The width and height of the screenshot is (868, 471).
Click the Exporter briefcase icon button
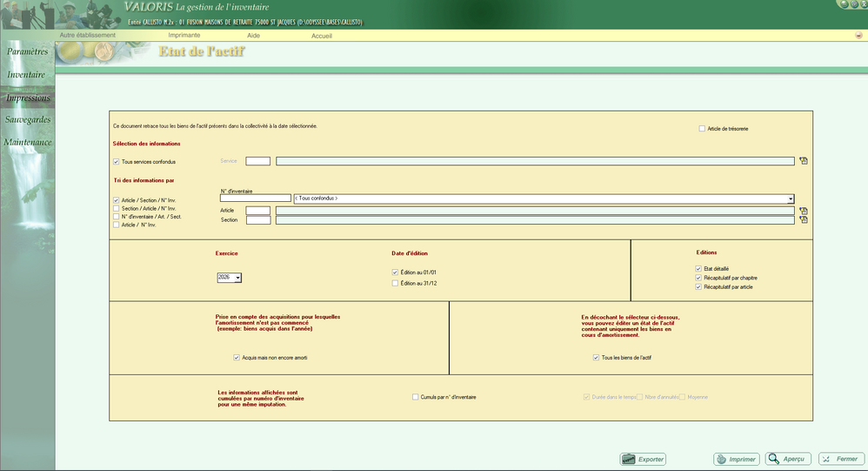click(x=643, y=459)
